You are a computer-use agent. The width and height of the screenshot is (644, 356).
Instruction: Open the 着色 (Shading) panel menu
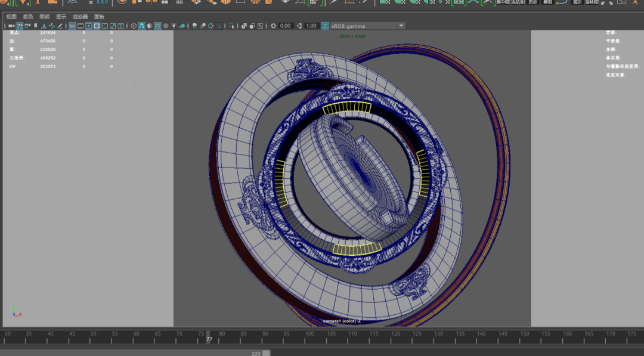tap(28, 17)
